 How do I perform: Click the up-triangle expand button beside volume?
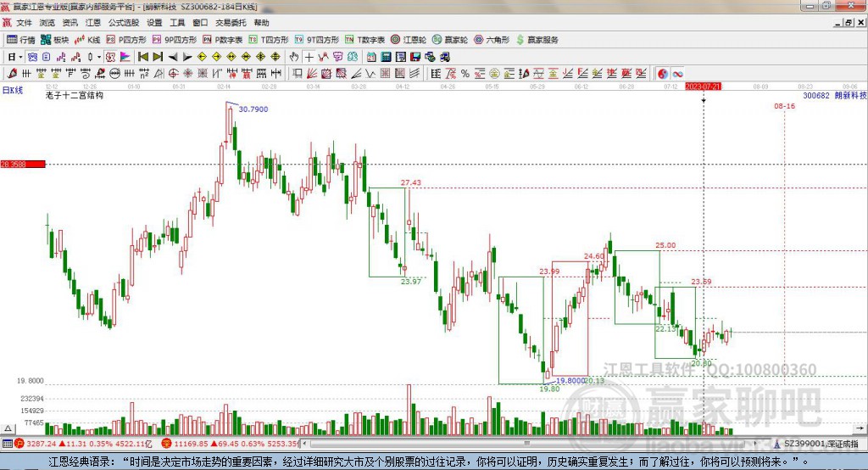[x=8, y=428]
